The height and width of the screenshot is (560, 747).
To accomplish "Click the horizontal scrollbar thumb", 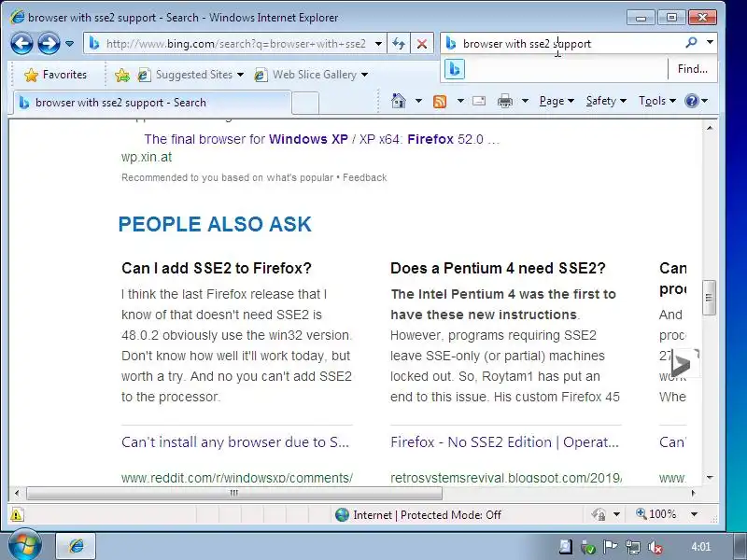I will coord(234,493).
